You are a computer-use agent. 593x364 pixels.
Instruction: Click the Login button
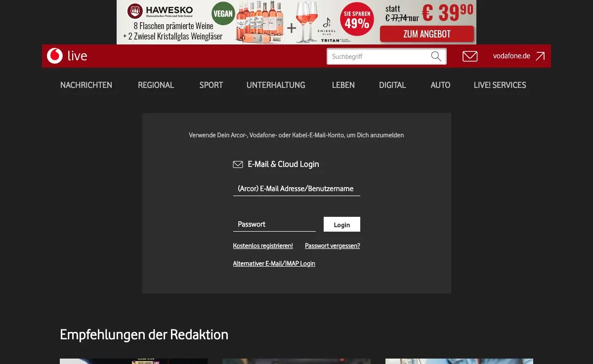coord(342,224)
